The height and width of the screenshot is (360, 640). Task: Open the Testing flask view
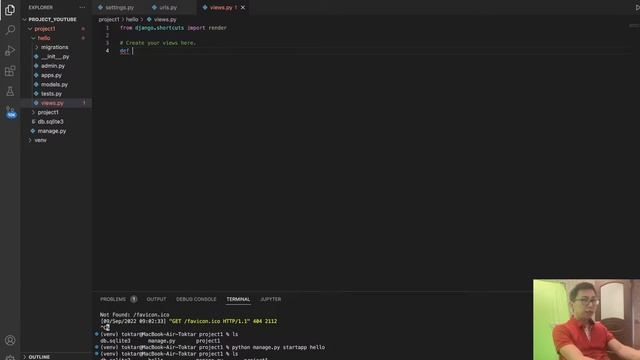10,91
